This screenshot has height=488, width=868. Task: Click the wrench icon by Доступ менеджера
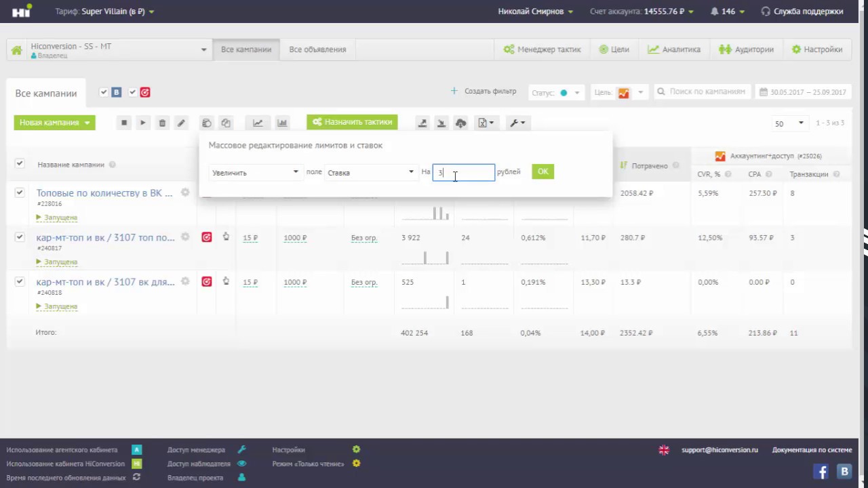pyautogui.click(x=242, y=449)
